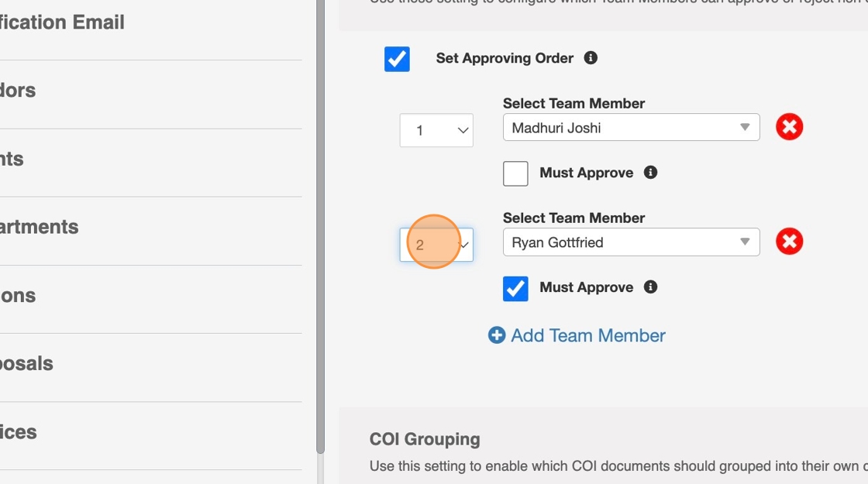Remove Ryan Gottfried with red X icon
This screenshot has height=484, width=868.
[789, 242]
